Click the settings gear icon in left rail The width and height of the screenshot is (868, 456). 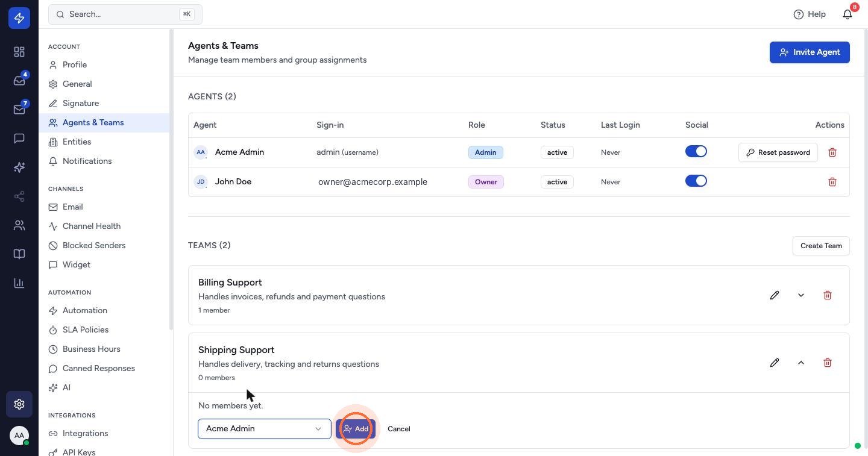[19, 404]
